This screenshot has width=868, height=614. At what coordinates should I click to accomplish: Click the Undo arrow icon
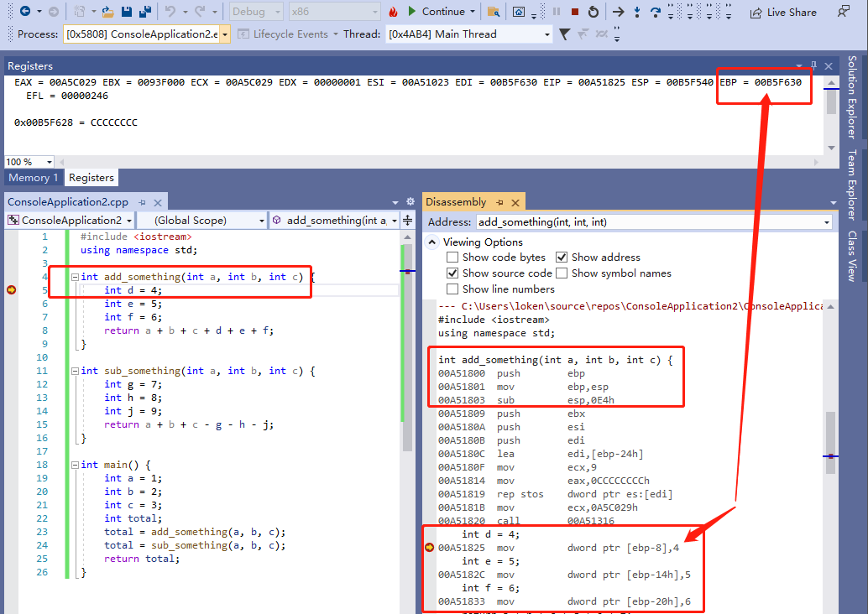[x=171, y=12]
